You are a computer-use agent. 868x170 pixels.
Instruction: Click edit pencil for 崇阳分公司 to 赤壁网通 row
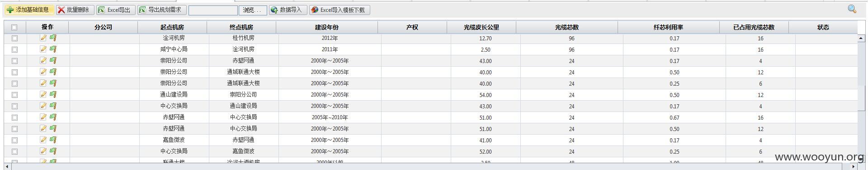(43, 60)
